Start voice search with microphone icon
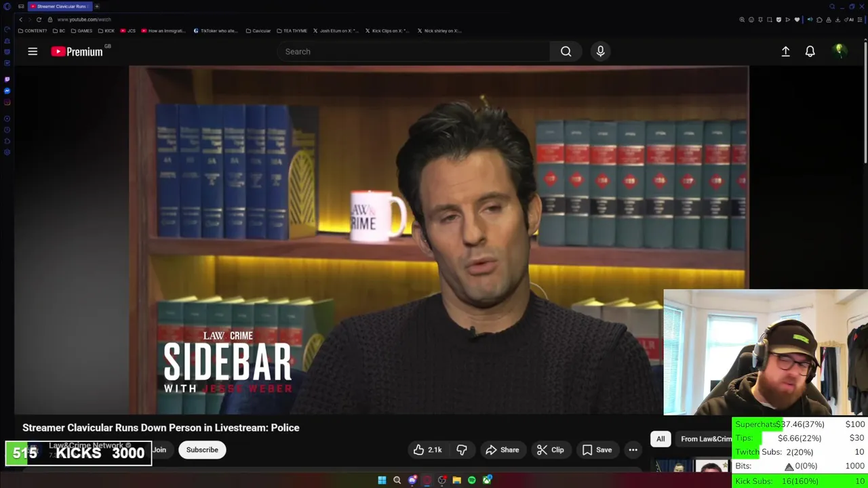 [x=600, y=52]
